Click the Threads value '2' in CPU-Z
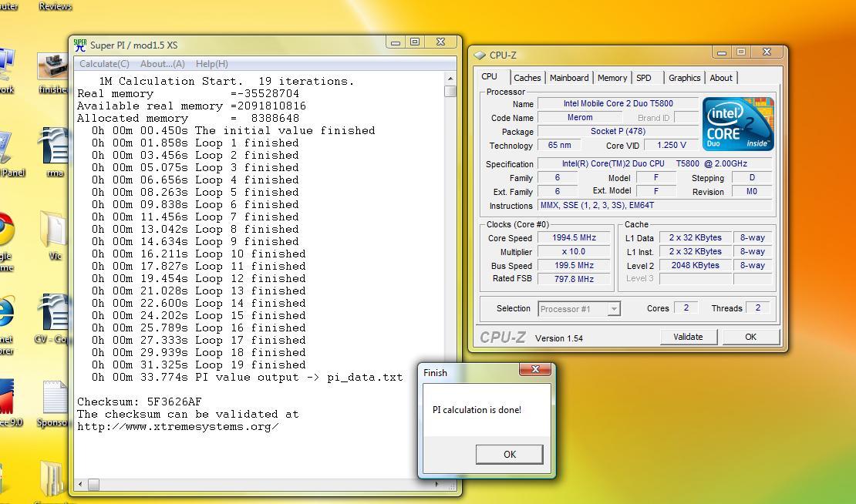Image resolution: width=856 pixels, height=504 pixels. click(x=758, y=307)
